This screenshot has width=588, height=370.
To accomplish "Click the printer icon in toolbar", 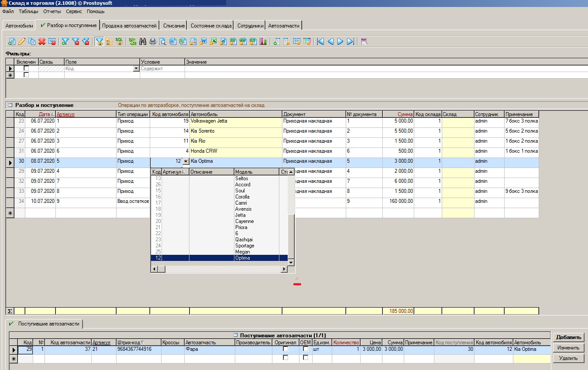I will 152,42.
